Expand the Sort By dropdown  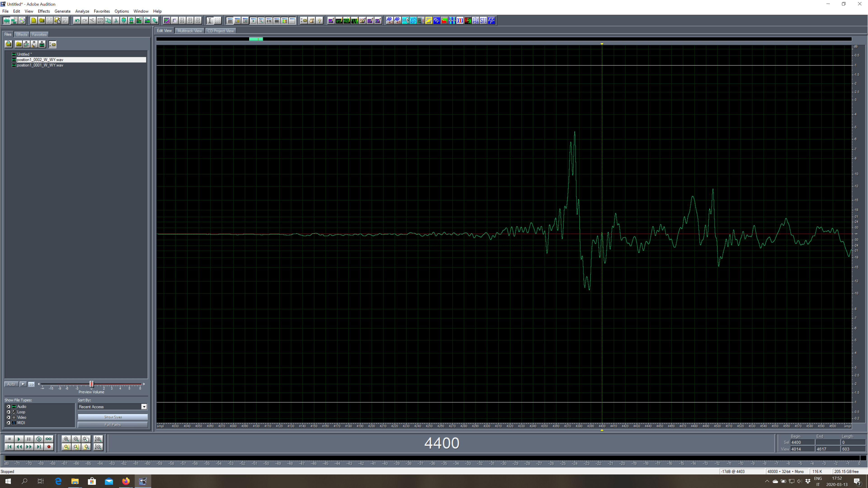coord(144,406)
